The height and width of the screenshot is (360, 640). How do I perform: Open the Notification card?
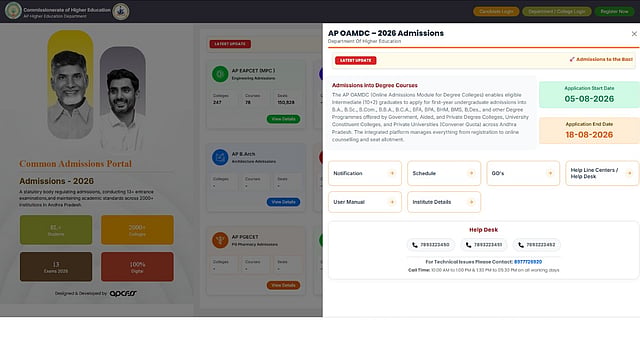point(365,173)
